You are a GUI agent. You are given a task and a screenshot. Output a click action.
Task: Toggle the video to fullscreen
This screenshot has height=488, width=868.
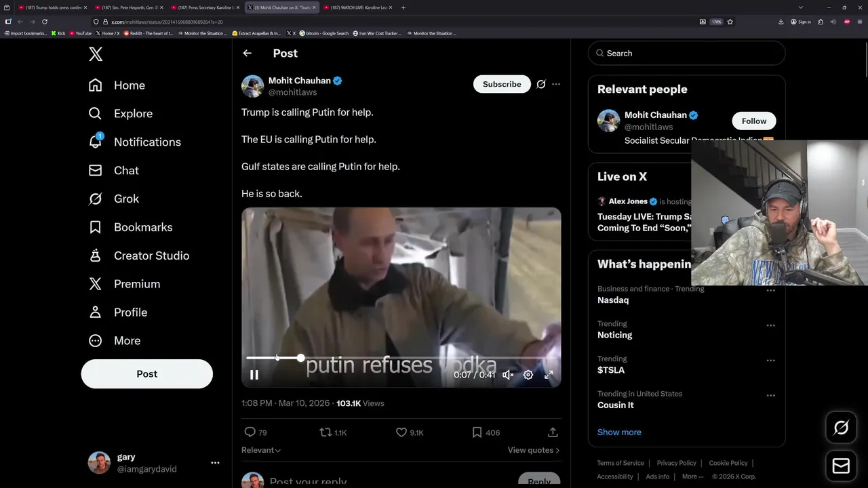coord(549,375)
